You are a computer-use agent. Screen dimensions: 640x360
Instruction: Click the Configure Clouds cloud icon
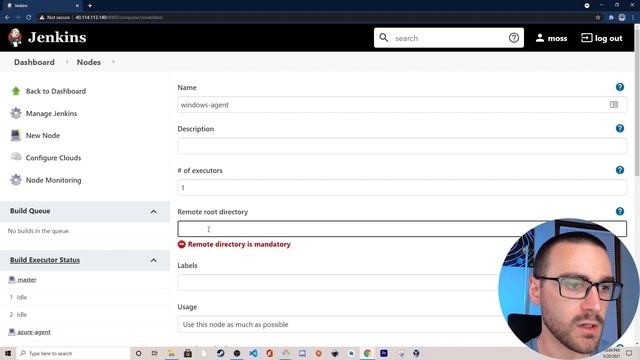click(16, 157)
